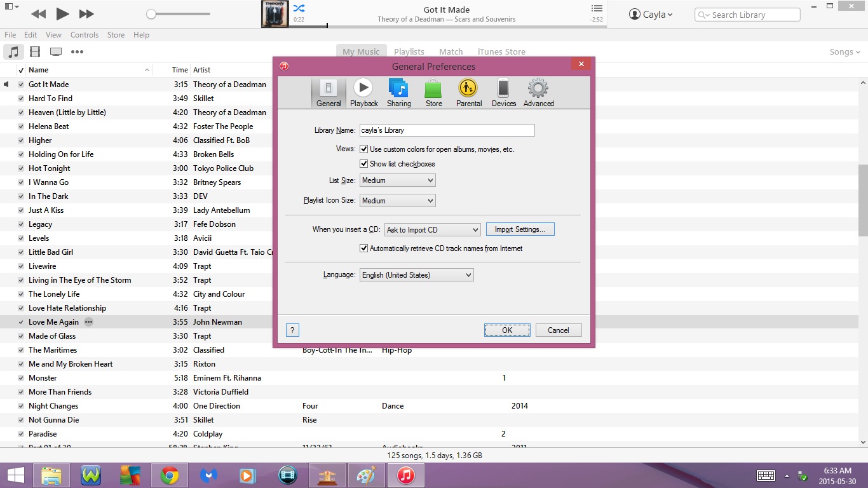
Task: Open the When you insert a CD dropdown
Action: tap(432, 230)
